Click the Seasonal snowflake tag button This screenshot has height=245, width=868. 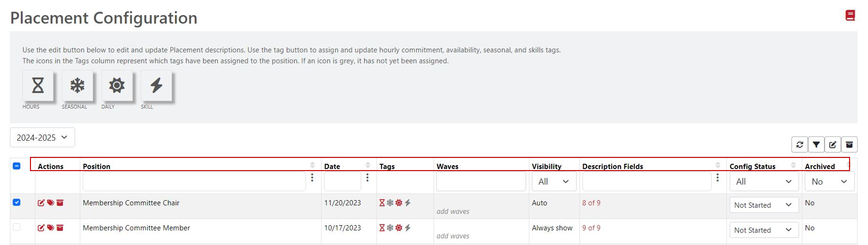(77, 85)
